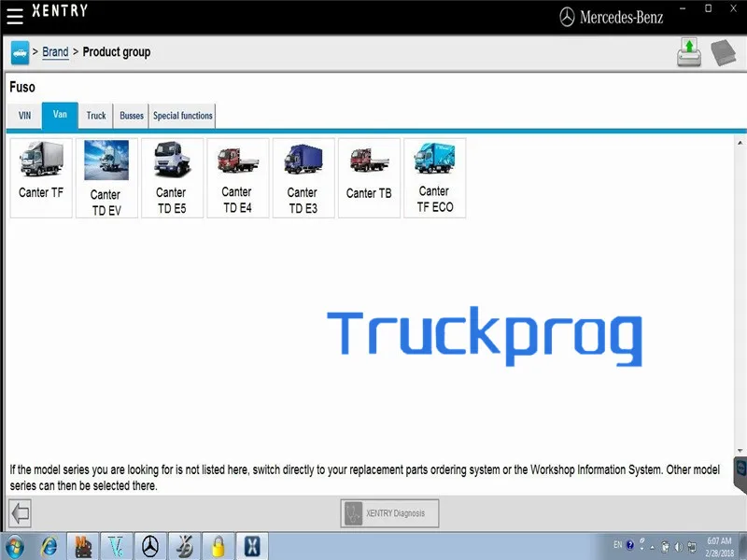Launch Internet Explorer from taskbar

point(49,547)
